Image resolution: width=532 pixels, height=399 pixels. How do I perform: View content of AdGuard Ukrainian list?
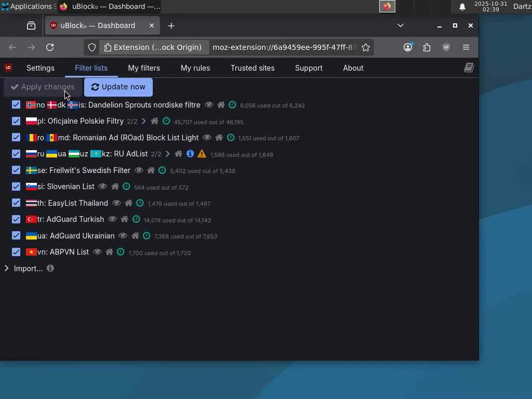[123, 235]
